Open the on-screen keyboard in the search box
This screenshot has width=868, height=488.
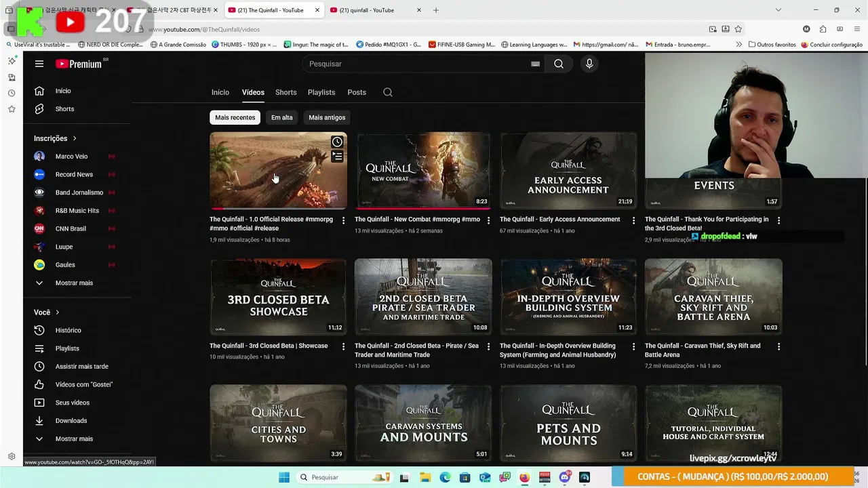click(x=535, y=64)
